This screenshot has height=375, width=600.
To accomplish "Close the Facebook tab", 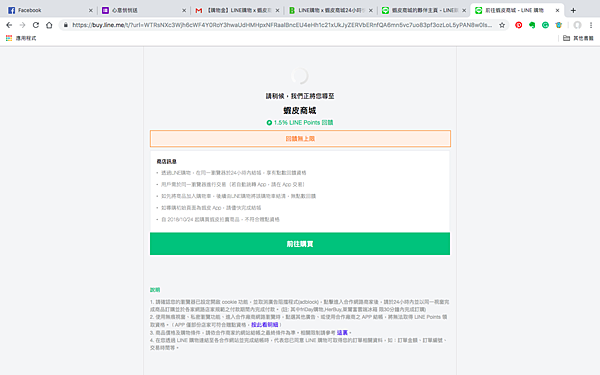I will [x=91, y=10].
